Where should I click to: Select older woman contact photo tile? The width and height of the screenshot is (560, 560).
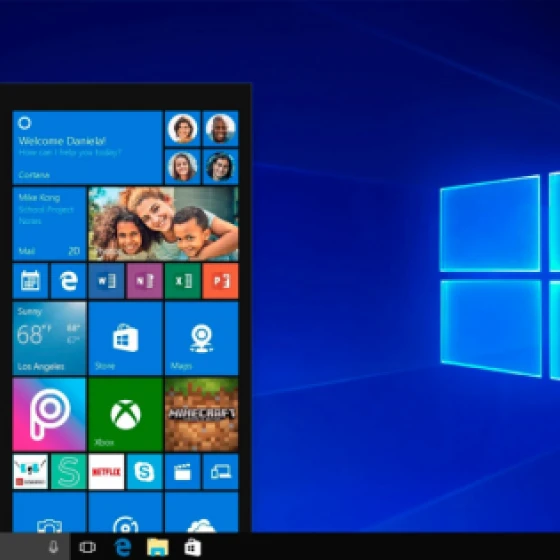click(182, 129)
